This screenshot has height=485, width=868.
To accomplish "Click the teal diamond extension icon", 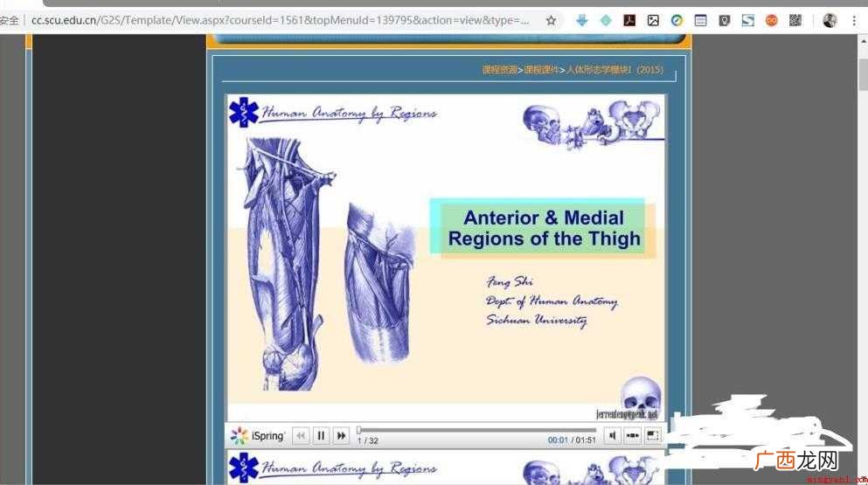I will [x=606, y=20].
